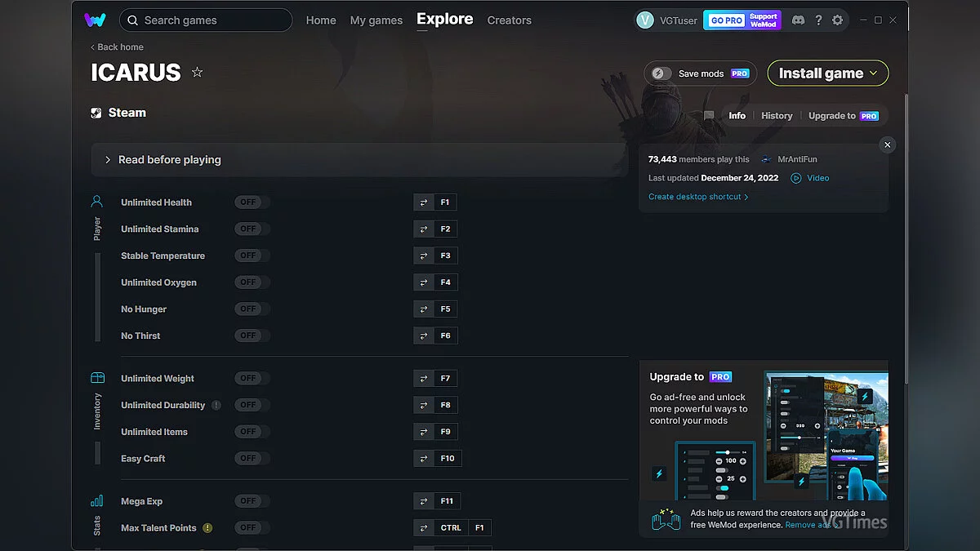Favorite ICARUS with the star icon
Screen dimensions: 980x551
tap(197, 73)
